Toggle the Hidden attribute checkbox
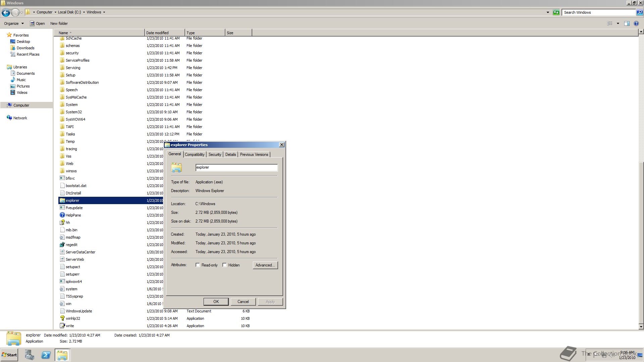The height and width of the screenshot is (362, 644). click(x=224, y=265)
